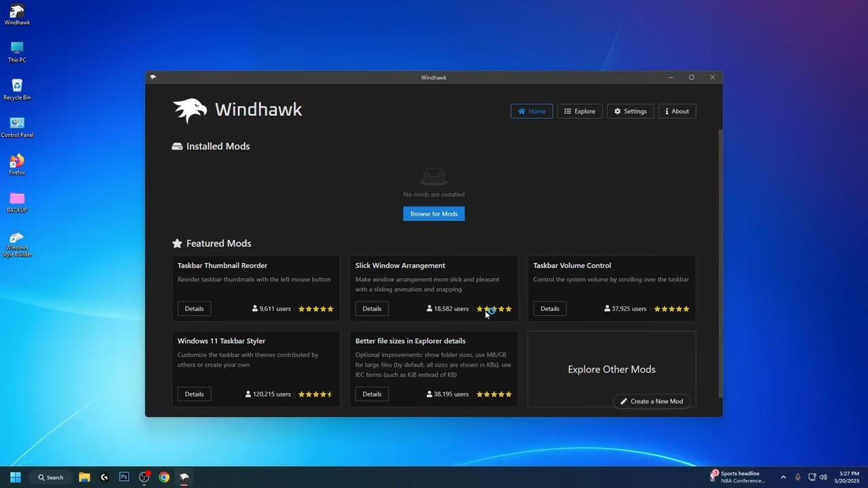Screen dimensions: 868x488
Task: Open File Explorer from the taskbar
Action: click(85, 477)
